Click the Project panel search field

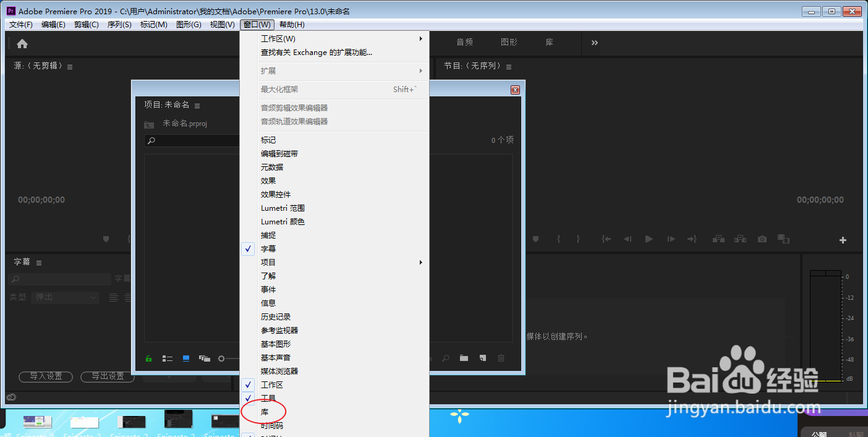tap(192, 141)
